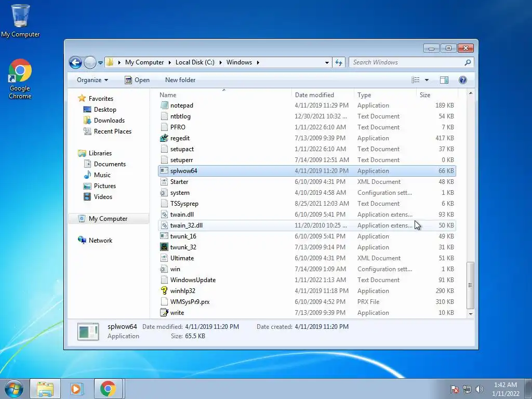Click the twain.dll file icon
The height and width of the screenshot is (399, 532).
[164, 215]
